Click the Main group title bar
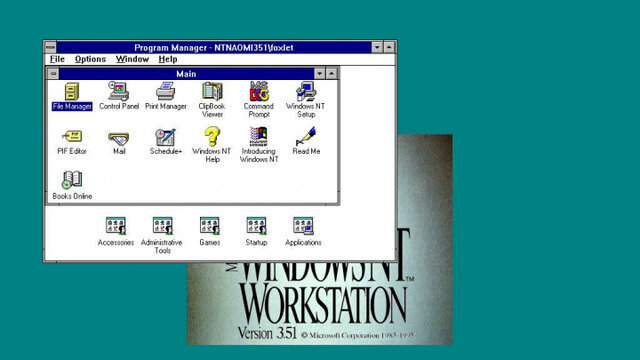The height and width of the screenshot is (360, 640). coord(187,74)
